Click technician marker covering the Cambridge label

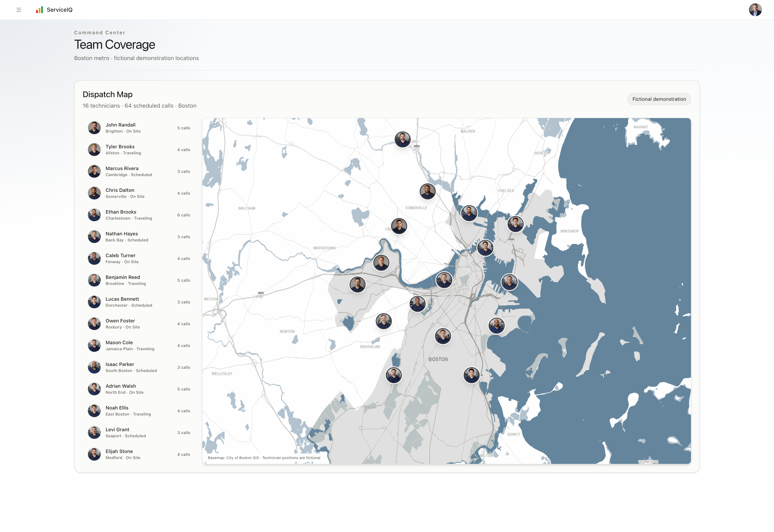(399, 226)
